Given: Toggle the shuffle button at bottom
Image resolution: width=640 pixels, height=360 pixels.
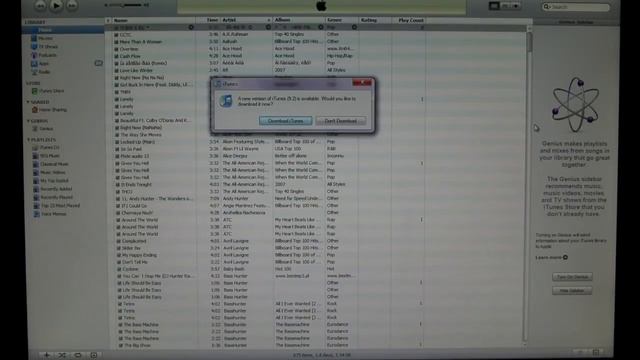Looking at the screenshot, I should point(62,355).
